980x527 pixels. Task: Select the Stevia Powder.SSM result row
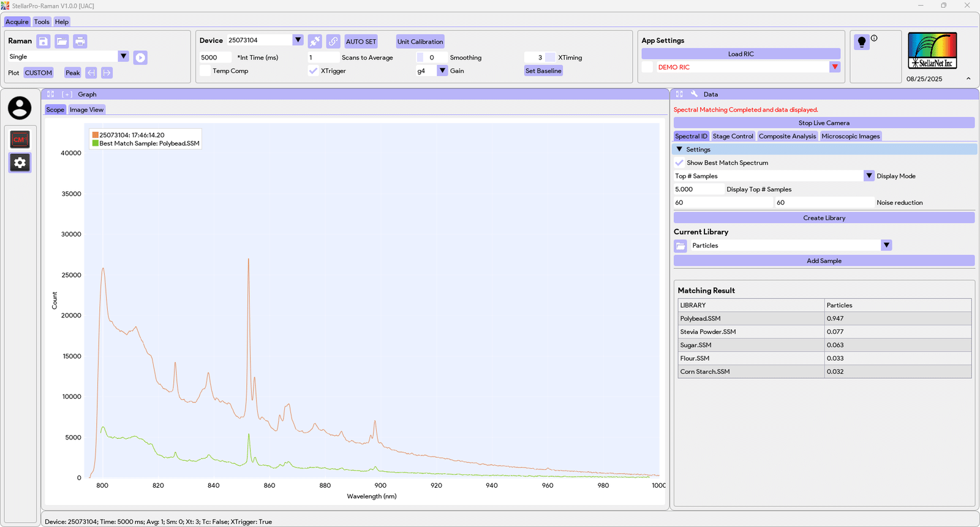(x=824, y=332)
